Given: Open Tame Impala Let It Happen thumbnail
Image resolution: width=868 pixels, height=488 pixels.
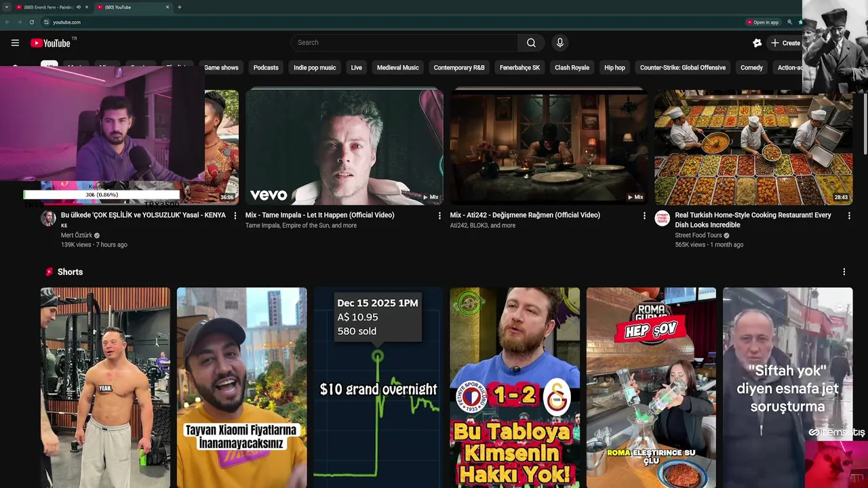Looking at the screenshot, I should (x=344, y=147).
